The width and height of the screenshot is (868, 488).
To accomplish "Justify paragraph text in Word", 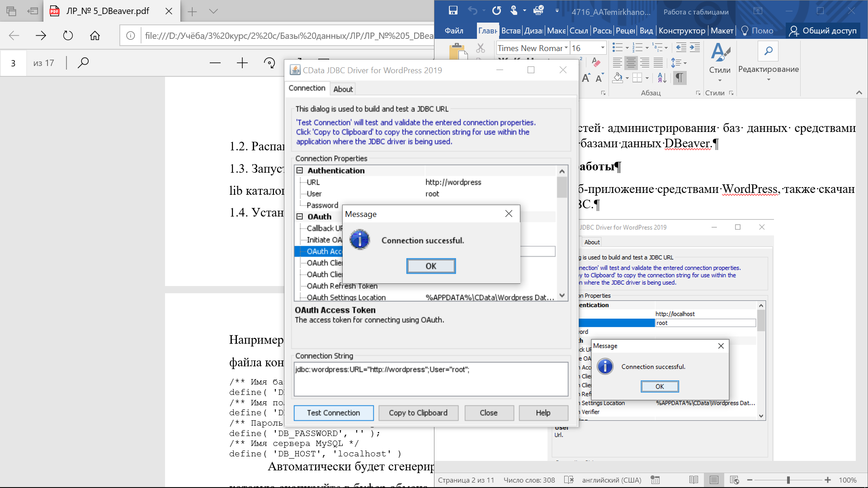I will pos(658,63).
